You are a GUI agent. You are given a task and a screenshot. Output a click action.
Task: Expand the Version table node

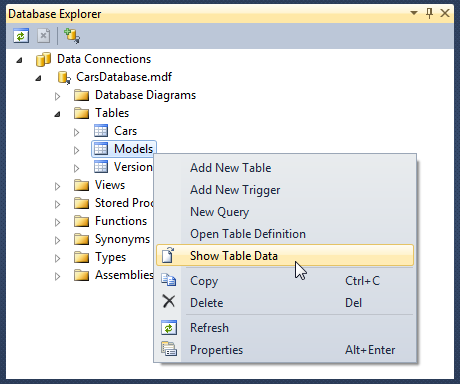coord(76,168)
